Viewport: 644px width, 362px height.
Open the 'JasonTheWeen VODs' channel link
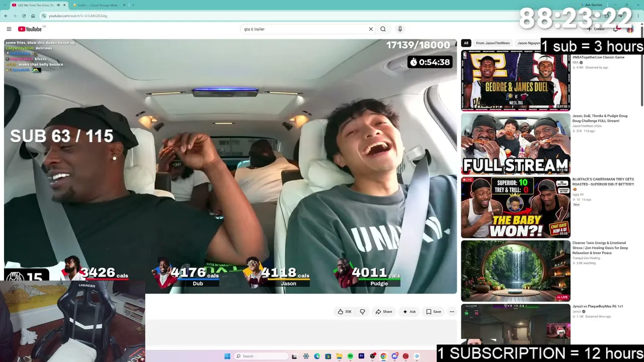(587, 126)
